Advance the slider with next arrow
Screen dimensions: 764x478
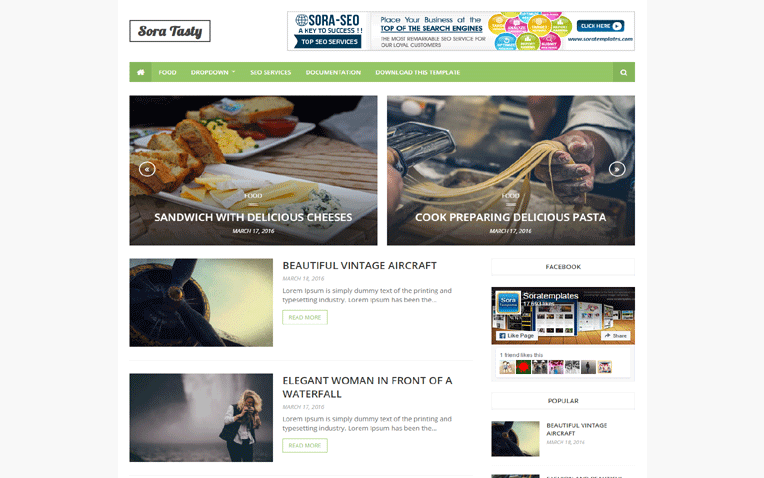(617, 169)
